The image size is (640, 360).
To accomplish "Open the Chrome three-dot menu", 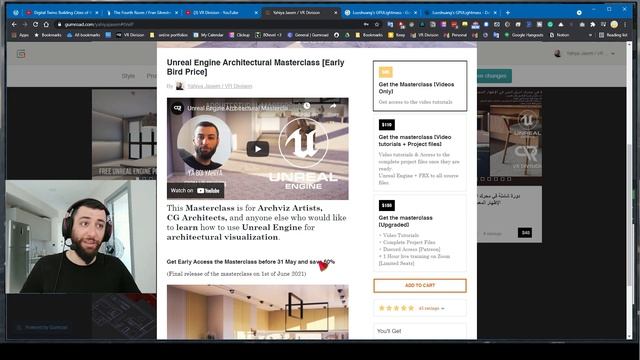I will (x=625, y=24).
